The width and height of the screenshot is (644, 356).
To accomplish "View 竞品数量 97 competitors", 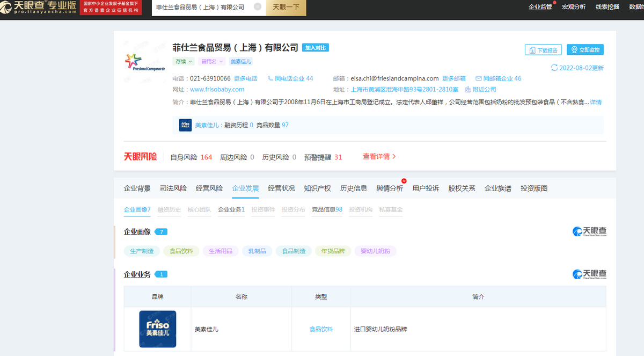I will (273, 125).
